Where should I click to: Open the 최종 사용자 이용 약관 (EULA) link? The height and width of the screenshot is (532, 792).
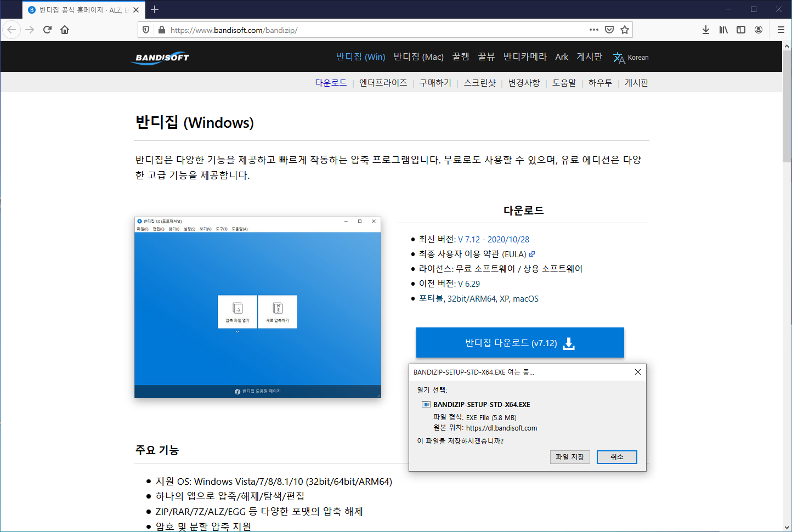tap(472, 254)
